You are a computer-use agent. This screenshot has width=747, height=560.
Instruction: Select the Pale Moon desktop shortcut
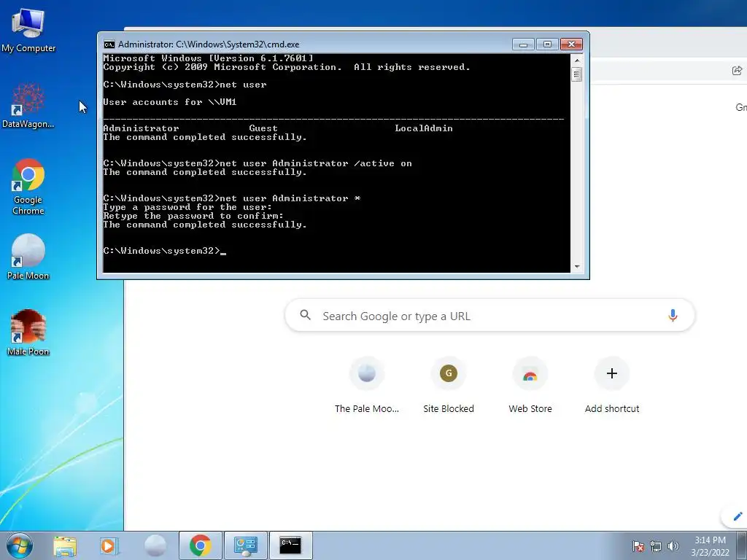point(28,257)
